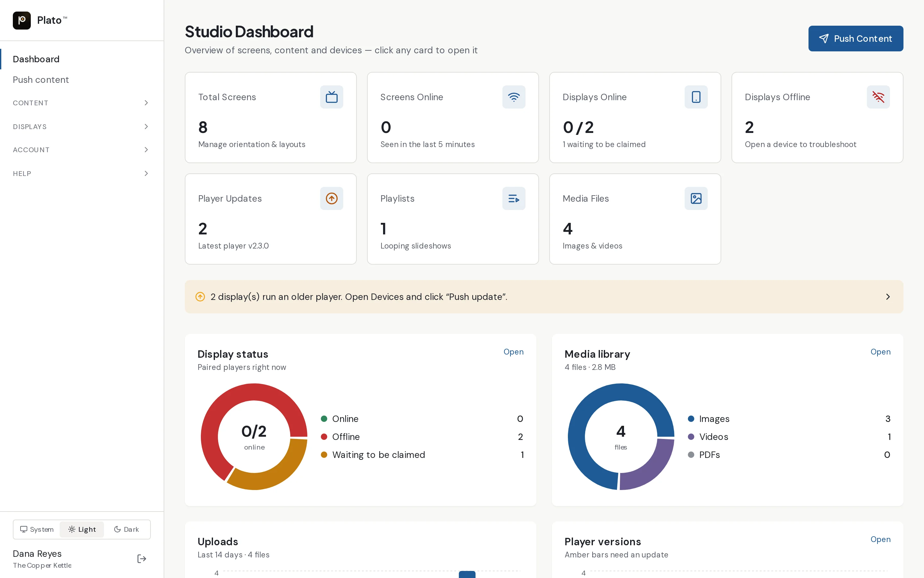Click the amber update icon in the banner
The image size is (924, 578).
pyautogui.click(x=200, y=297)
